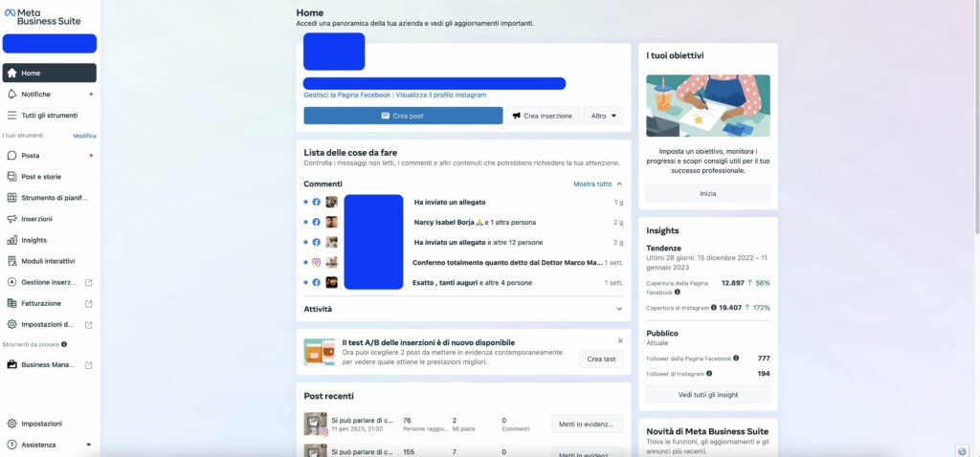
Task: Click the Business Manager briefcase icon
Action: (x=11, y=364)
